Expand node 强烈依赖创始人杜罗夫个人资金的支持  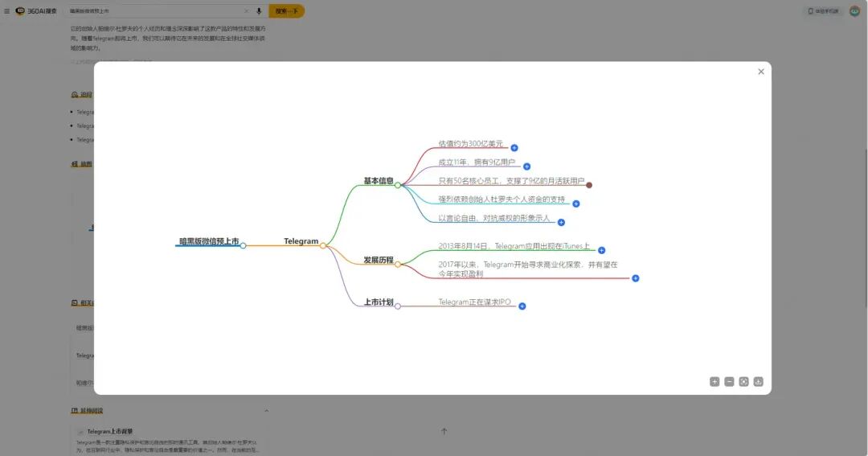tap(576, 204)
